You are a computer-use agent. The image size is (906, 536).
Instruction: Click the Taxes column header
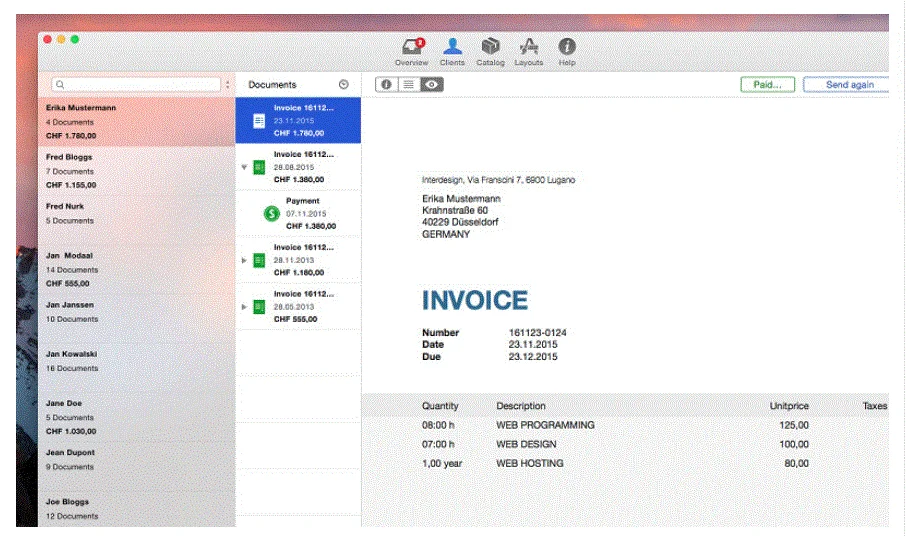pyautogui.click(x=875, y=406)
